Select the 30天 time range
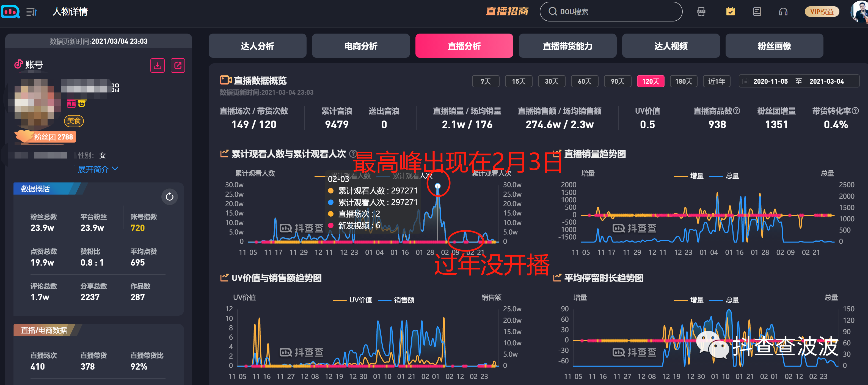The image size is (868, 385). [552, 81]
